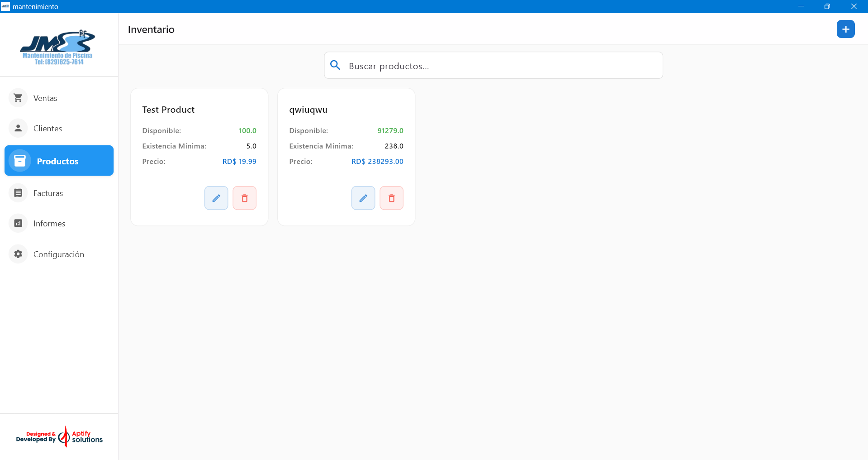Minimize the mantenimiento window
Screen dimensions: 868x460
pyautogui.click(x=801, y=6)
